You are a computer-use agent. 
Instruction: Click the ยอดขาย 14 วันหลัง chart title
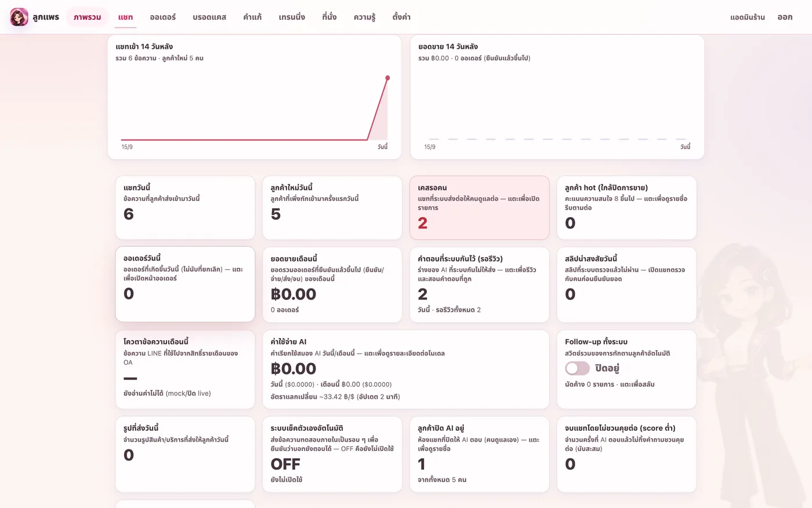[448, 46]
